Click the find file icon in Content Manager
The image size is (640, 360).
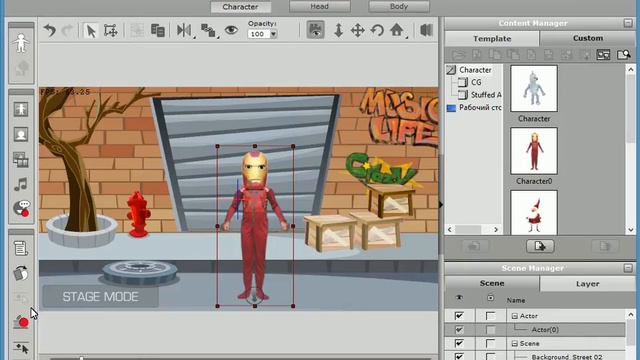[623, 54]
